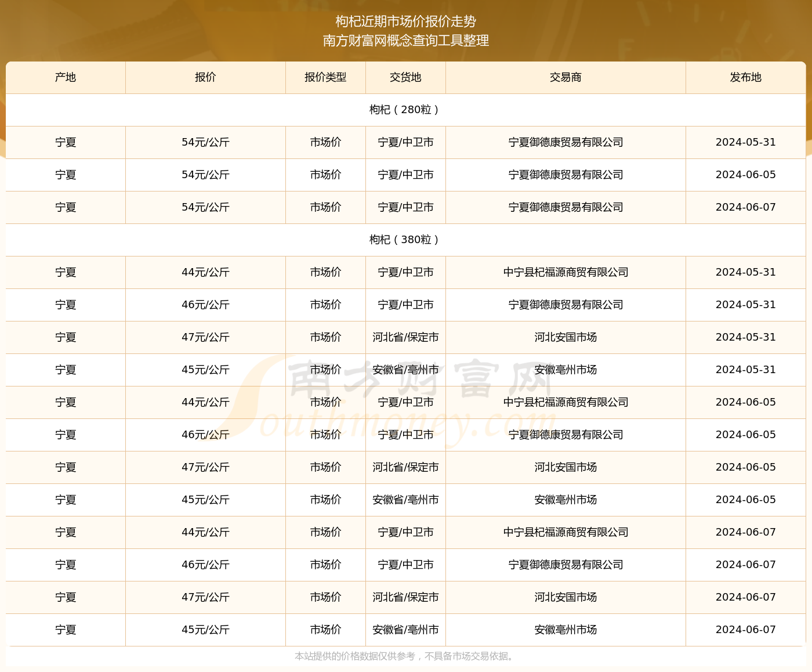
Task: Click 中宁县杞福源商贸有限公司 in row dated 2024-06-07
Action: click(x=565, y=532)
